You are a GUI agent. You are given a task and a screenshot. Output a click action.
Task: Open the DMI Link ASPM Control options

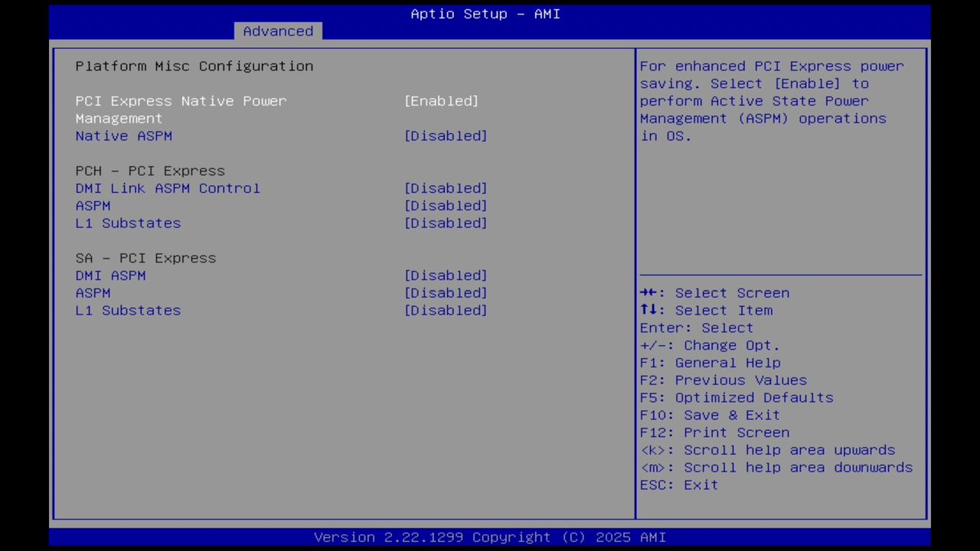(x=445, y=188)
